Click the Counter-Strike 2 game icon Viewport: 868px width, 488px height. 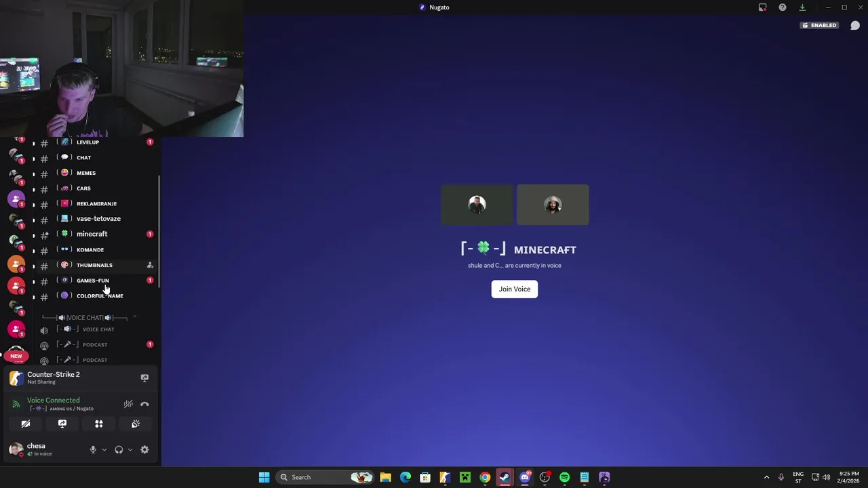pos(16,378)
